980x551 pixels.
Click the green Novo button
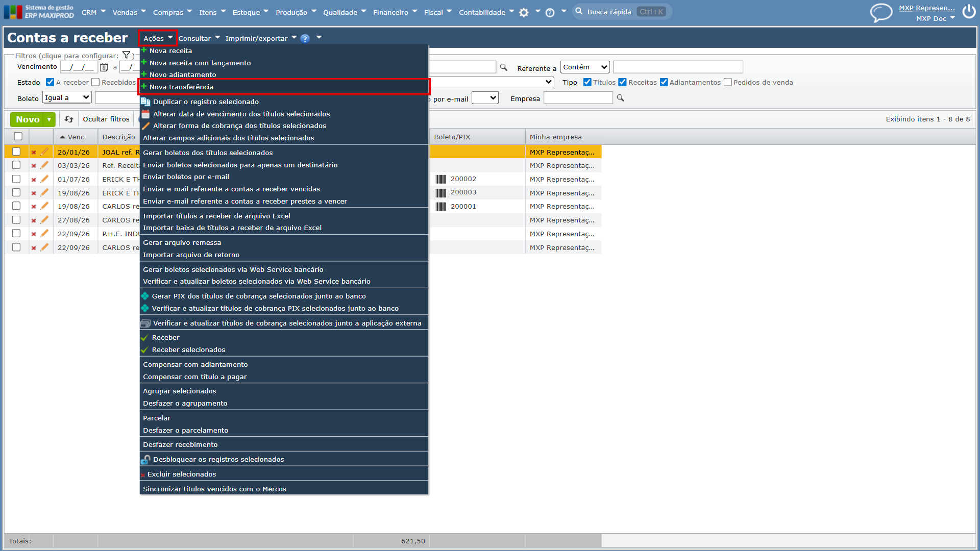28,119
